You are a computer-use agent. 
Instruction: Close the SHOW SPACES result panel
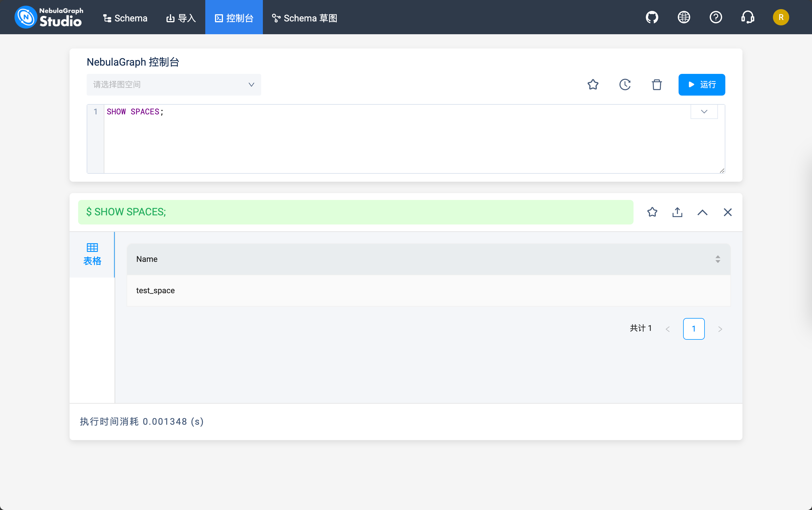pos(727,212)
